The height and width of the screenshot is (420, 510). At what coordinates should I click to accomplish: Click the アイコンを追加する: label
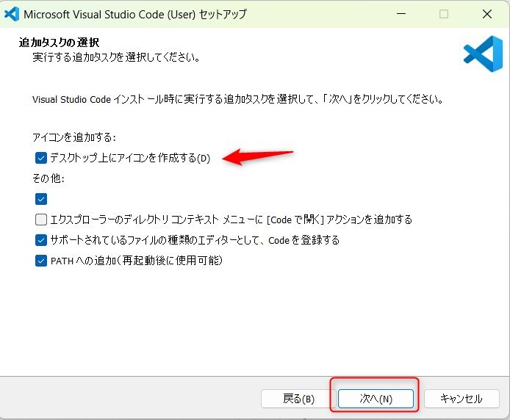(x=74, y=137)
